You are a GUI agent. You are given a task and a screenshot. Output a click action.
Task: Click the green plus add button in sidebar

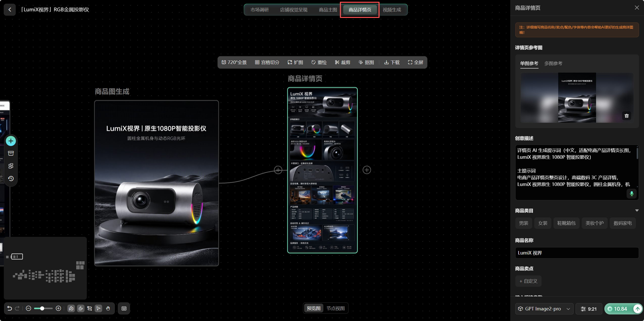pyautogui.click(x=11, y=141)
